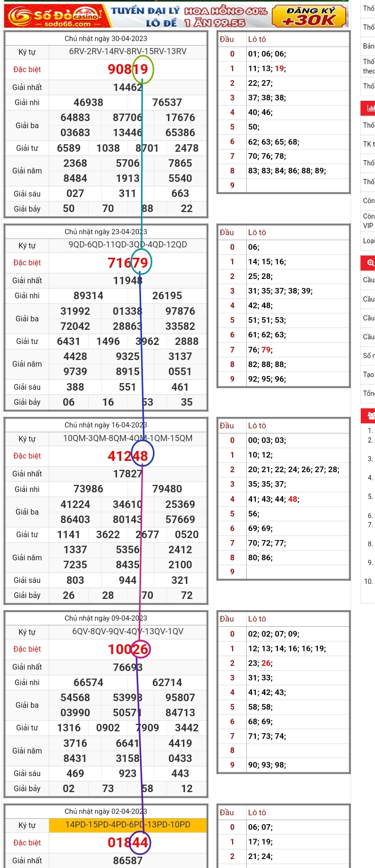
Task: Click lô tô row '41; 43; 44; 48;'
Action: click(274, 499)
